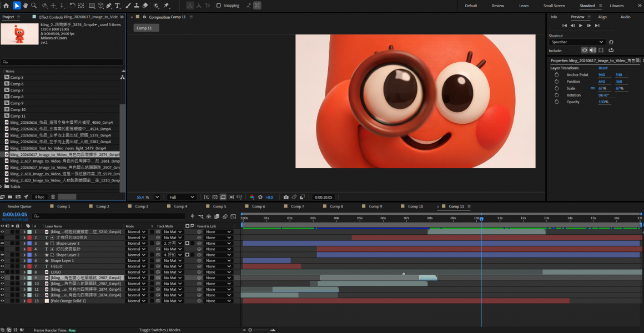Viewport: 644px width, 333px height.
Task: Go to the Home screen icon
Action: point(6,6)
